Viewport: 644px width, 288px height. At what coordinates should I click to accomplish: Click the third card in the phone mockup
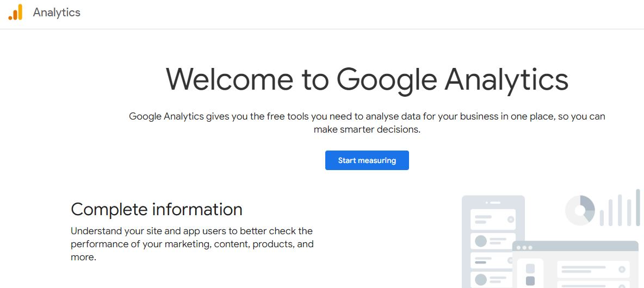tap(493, 260)
